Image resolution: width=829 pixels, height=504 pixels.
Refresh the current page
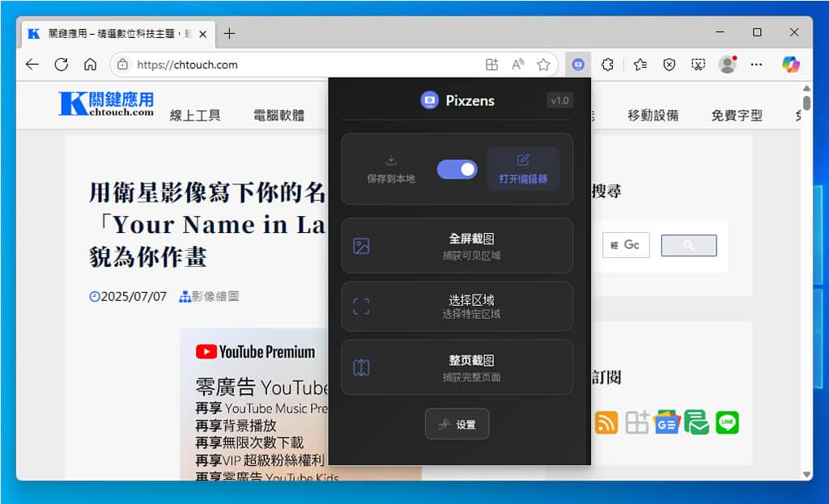(62, 65)
